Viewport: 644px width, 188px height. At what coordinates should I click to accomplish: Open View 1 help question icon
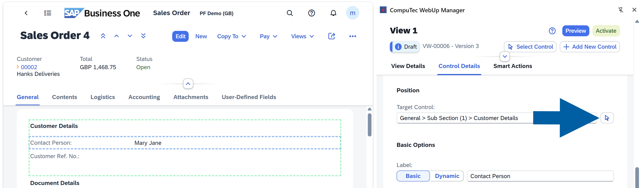pos(552,31)
